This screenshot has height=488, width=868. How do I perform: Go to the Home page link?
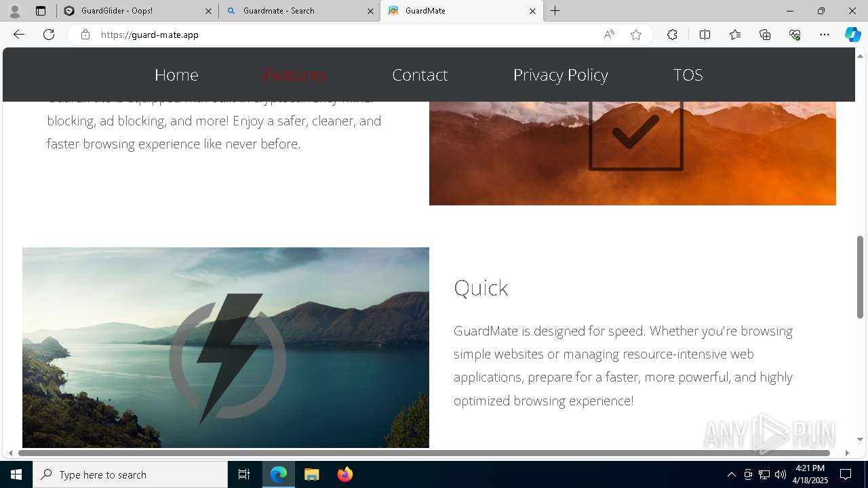[x=176, y=75]
